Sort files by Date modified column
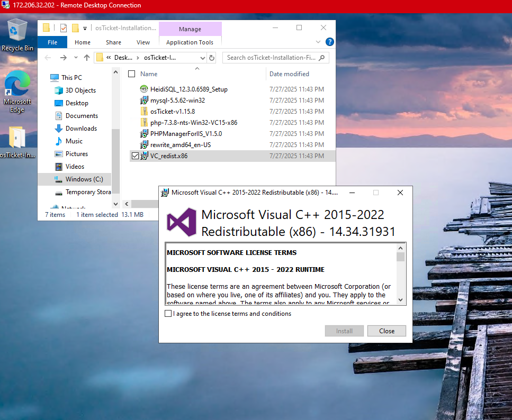 coord(289,74)
